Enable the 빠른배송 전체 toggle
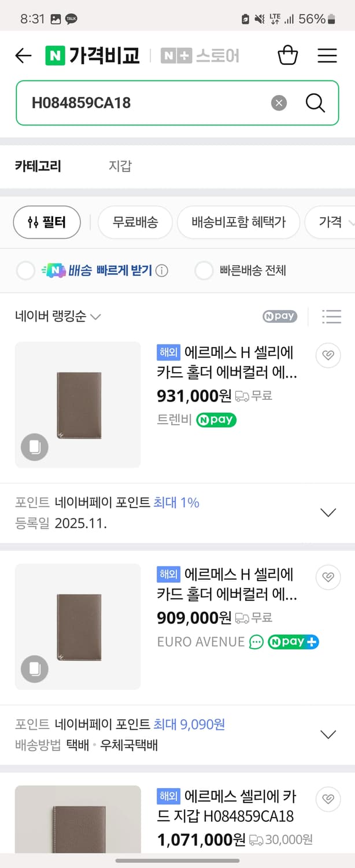The image size is (355, 868). (203, 271)
